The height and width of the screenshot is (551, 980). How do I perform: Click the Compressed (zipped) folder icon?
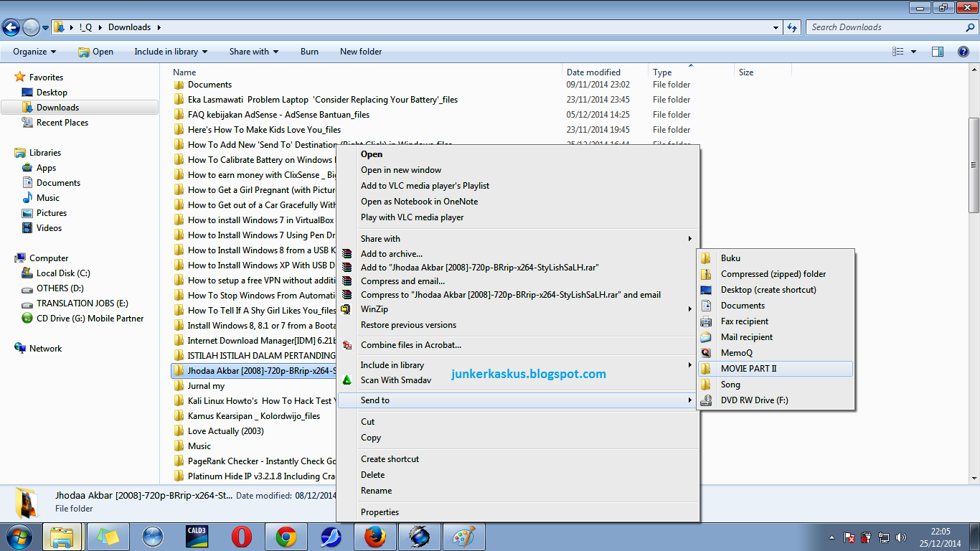(706, 274)
